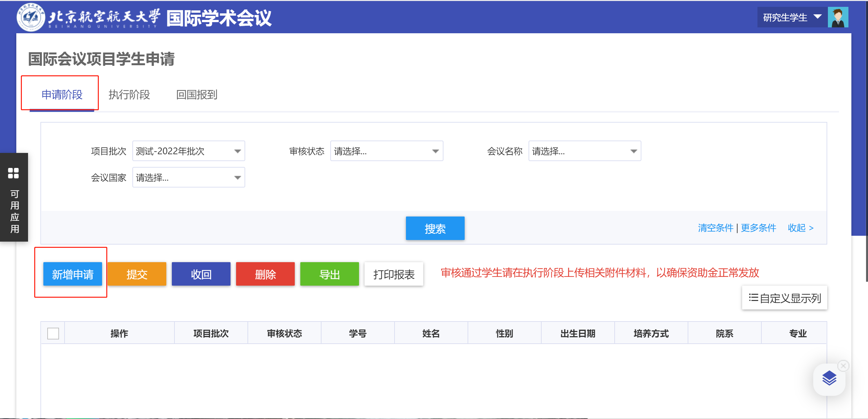Expand the 审核状态 select box
The image size is (868, 419).
coord(386,151)
